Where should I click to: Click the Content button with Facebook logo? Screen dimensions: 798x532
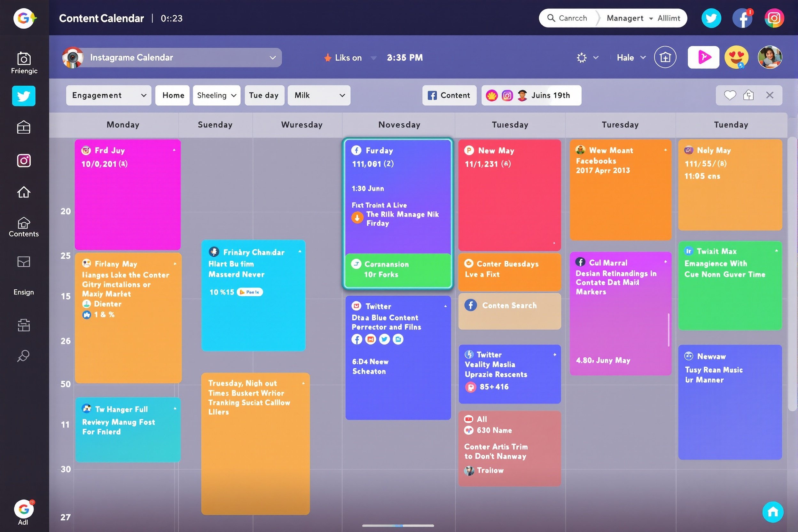tap(449, 95)
